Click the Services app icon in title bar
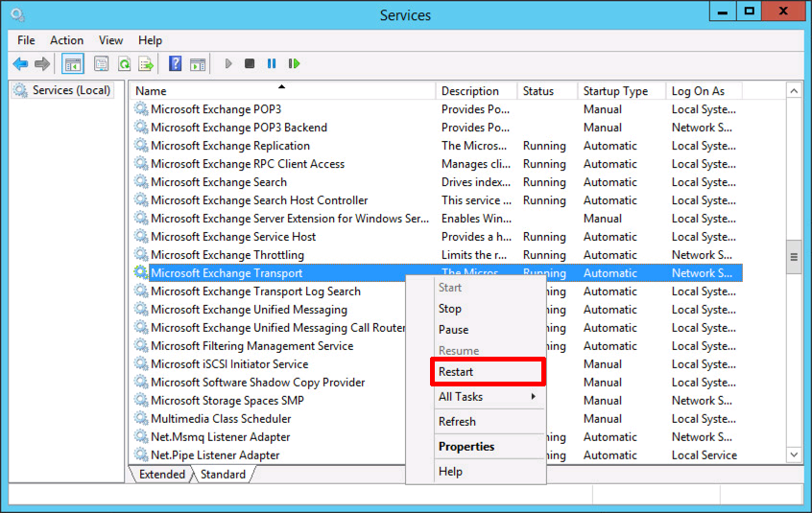This screenshot has height=513, width=812. pos(17,14)
